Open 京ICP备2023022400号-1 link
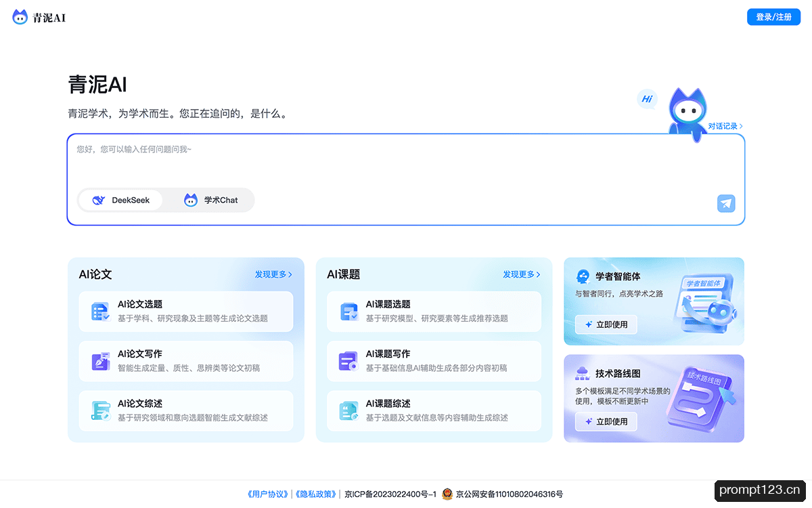This screenshot has height=508, width=812. pyautogui.click(x=390, y=494)
